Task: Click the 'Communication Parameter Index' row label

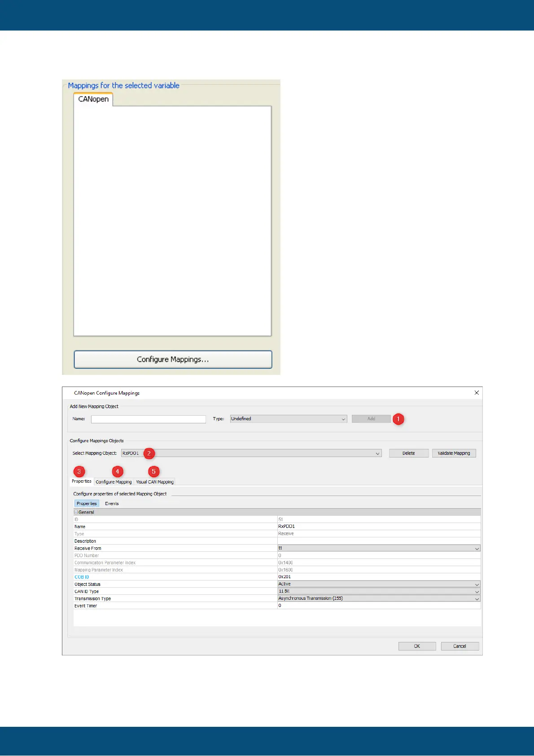Action: point(105,563)
